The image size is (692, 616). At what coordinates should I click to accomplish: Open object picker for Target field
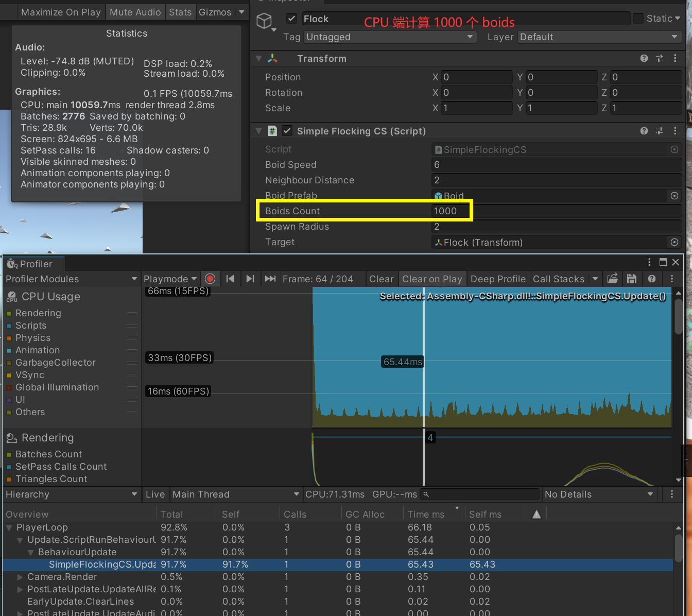pos(674,242)
